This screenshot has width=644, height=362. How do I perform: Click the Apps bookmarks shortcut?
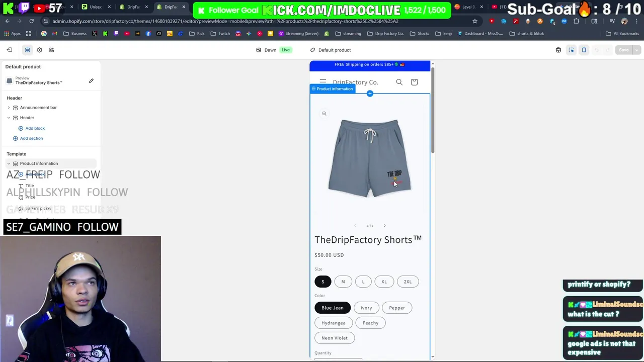click(12, 34)
